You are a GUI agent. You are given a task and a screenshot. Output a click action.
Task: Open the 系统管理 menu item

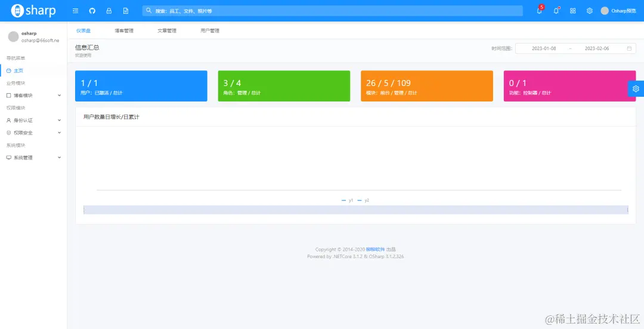(x=33, y=158)
